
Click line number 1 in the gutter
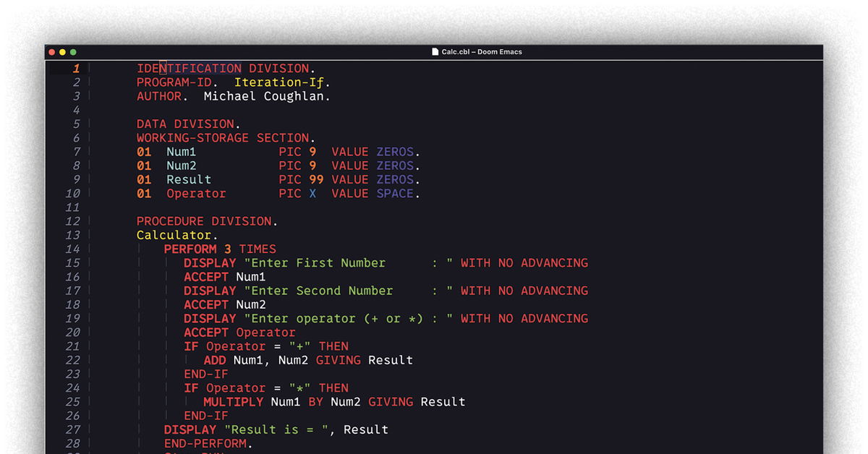point(75,69)
